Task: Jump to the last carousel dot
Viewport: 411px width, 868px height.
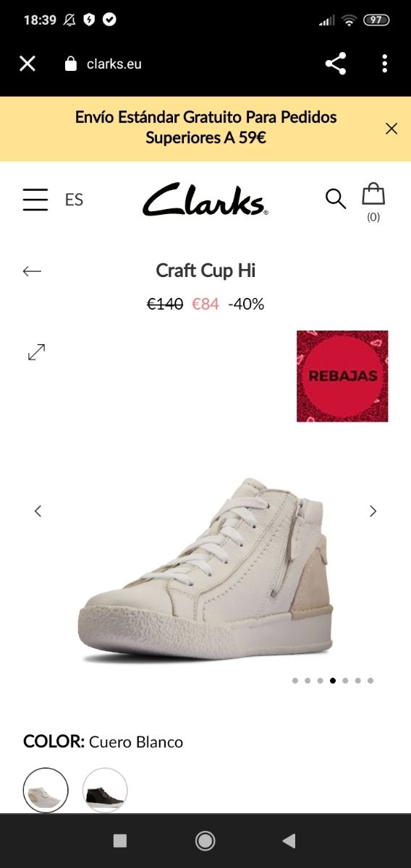Action: point(370,681)
